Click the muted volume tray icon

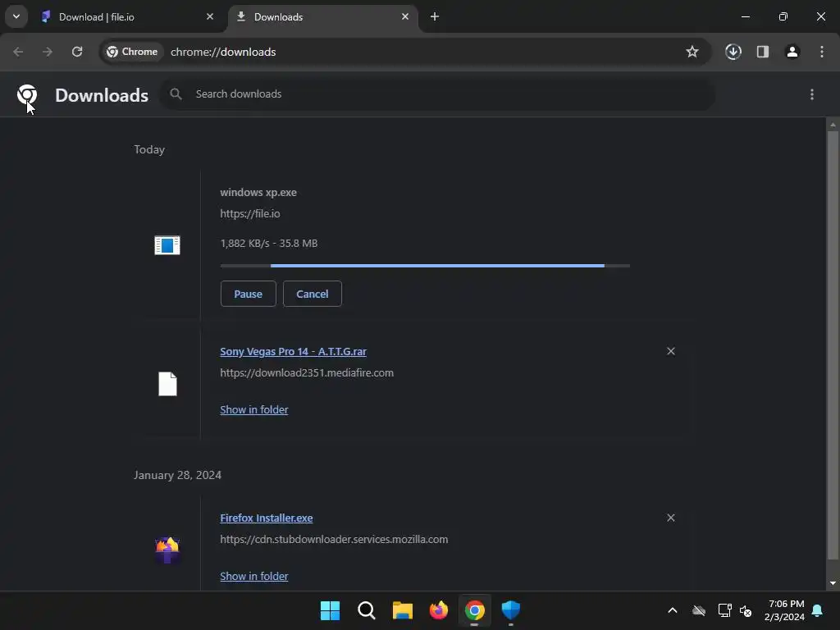[746, 610]
